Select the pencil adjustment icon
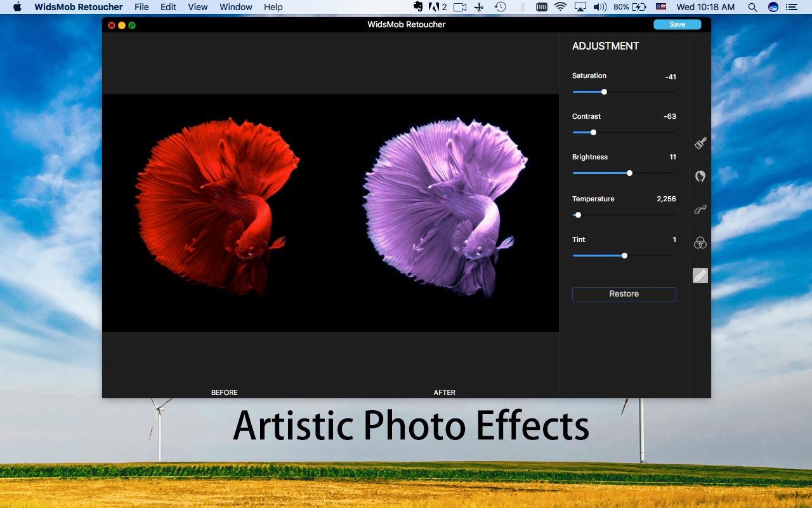The image size is (812, 508). [x=700, y=276]
